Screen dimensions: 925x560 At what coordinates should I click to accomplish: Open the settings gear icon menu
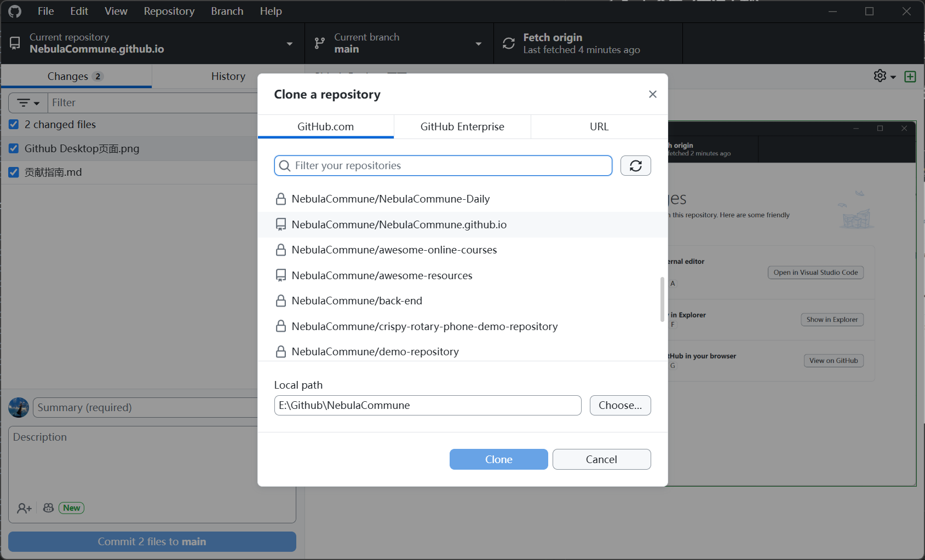[x=884, y=76]
